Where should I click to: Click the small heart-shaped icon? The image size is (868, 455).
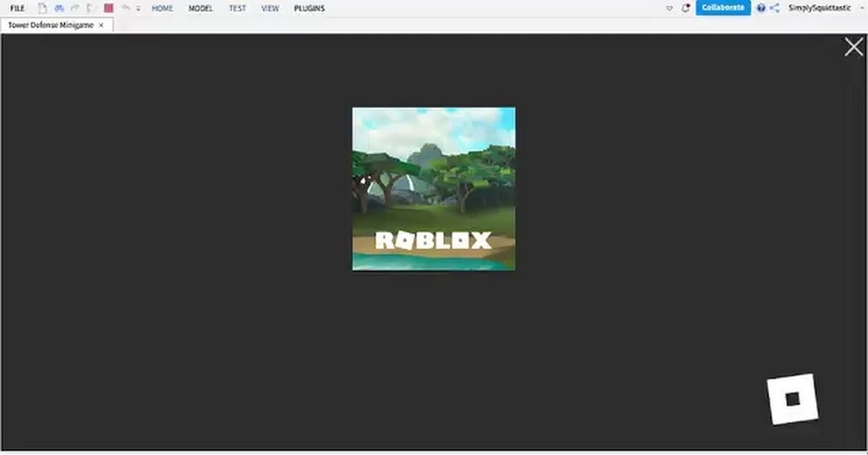pyautogui.click(x=670, y=8)
